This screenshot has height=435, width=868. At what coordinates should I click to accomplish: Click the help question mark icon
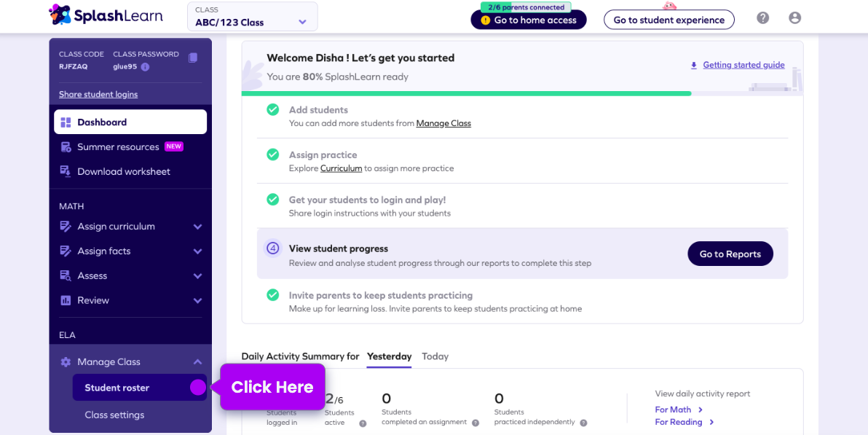point(762,18)
